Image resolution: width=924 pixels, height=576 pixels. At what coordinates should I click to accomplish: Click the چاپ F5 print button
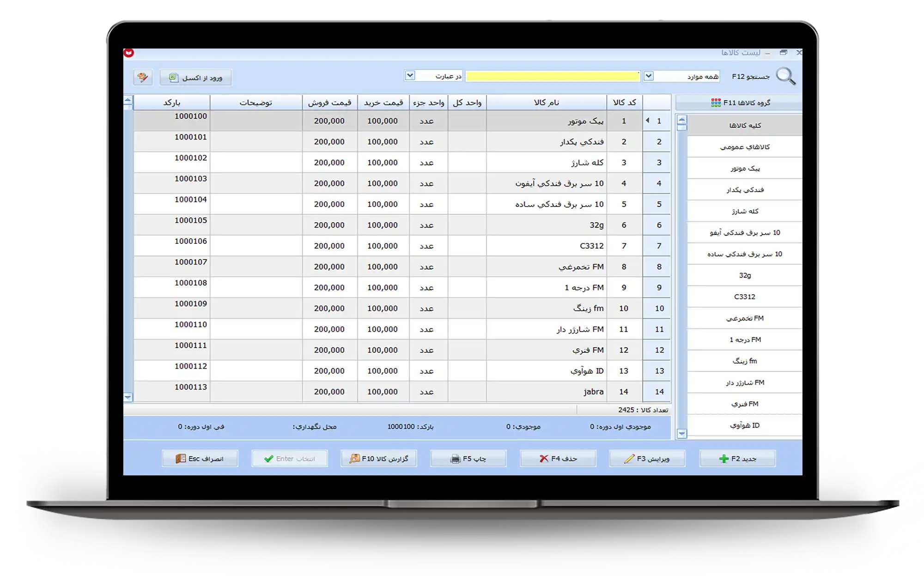coord(468,458)
